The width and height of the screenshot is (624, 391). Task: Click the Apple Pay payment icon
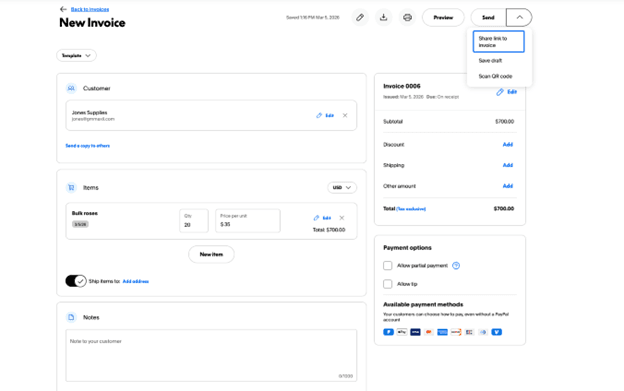(402, 332)
